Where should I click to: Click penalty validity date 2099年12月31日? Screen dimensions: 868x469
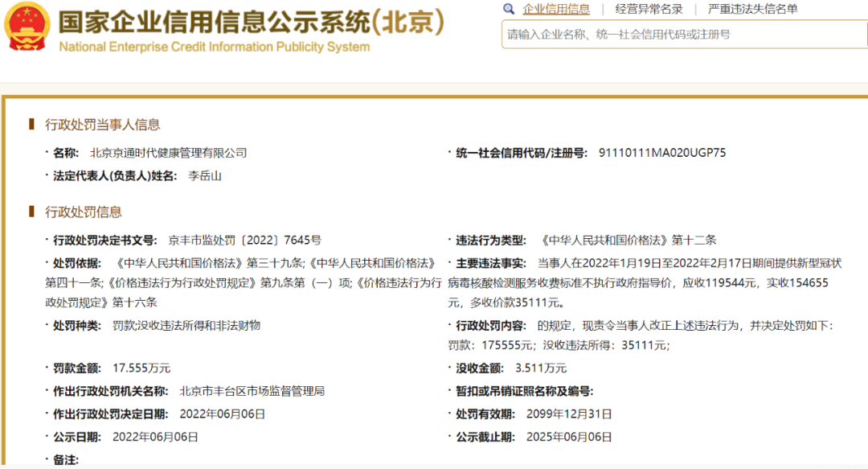click(568, 413)
